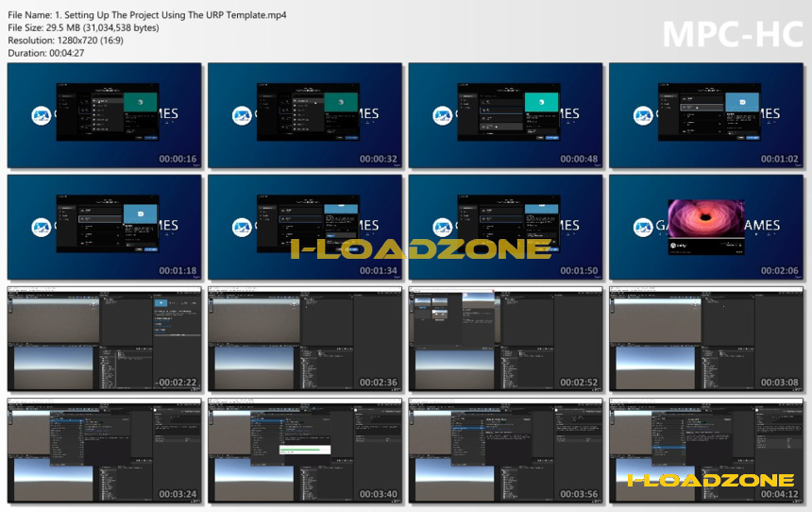
Task: Click the progress bar in the 00:03:40 frame
Action: (x=304, y=450)
